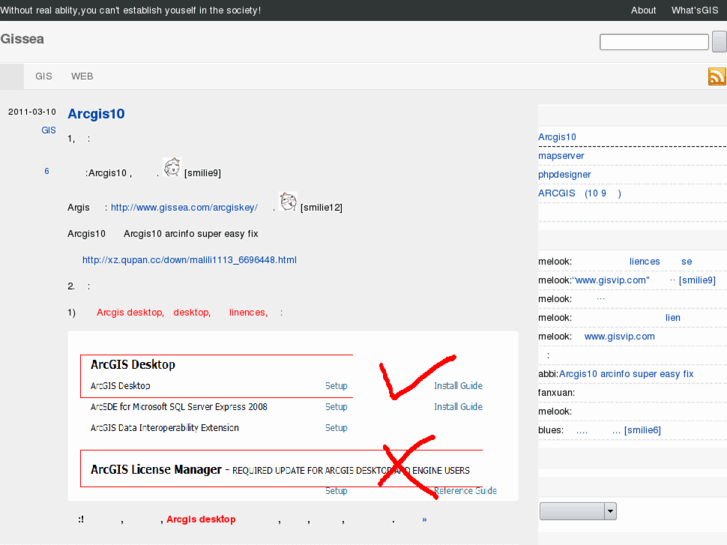The image size is (727, 545).
Task: Go to the Gissea site home
Action: 22,39
